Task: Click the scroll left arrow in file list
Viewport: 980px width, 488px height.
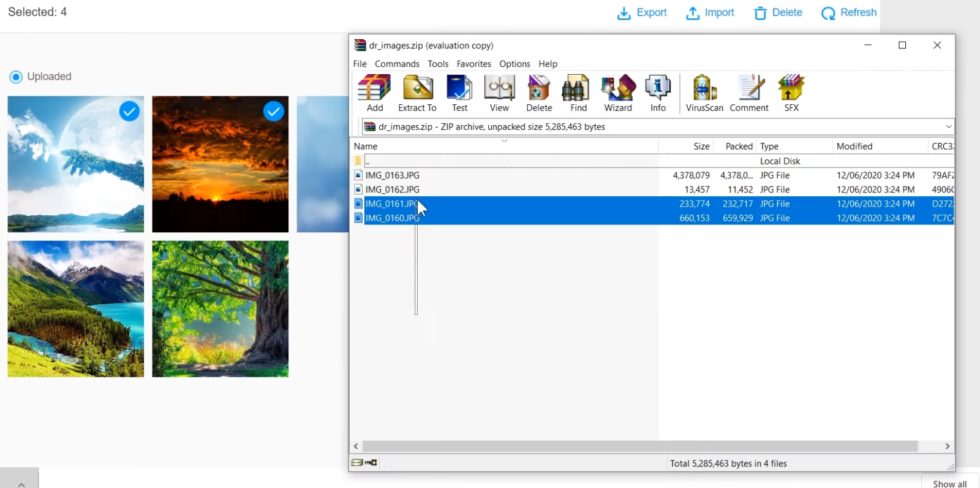Action: coord(356,446)
